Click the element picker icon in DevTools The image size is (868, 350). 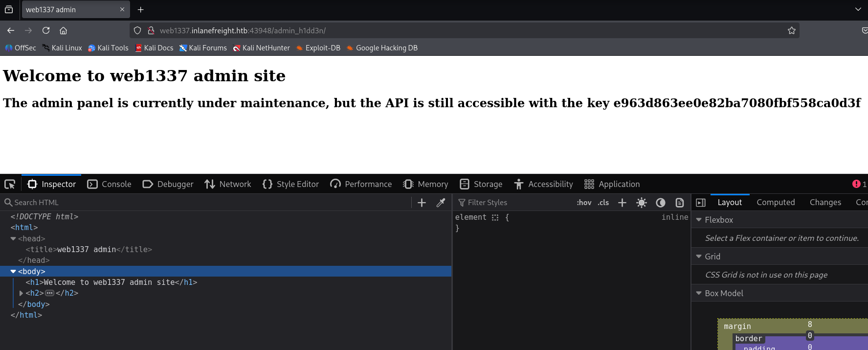10,184
